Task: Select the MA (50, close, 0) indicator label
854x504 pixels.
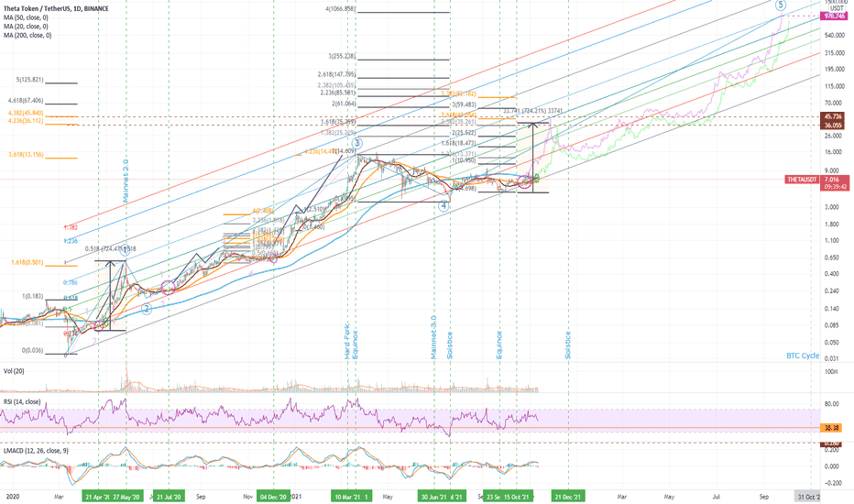Action: [x=26, y=17]
